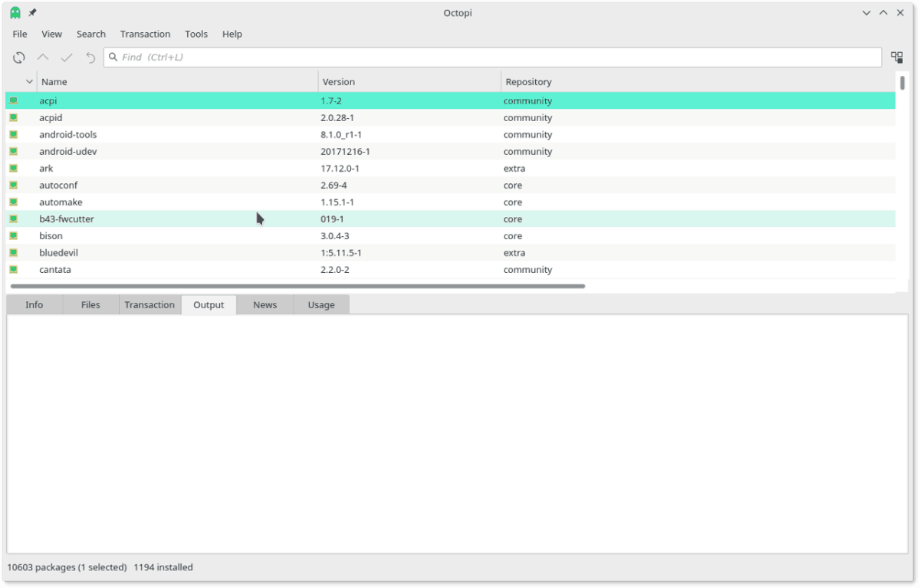Click the Find search field
Viewport: 920px width, 588px height.
(x=492, y=57)
